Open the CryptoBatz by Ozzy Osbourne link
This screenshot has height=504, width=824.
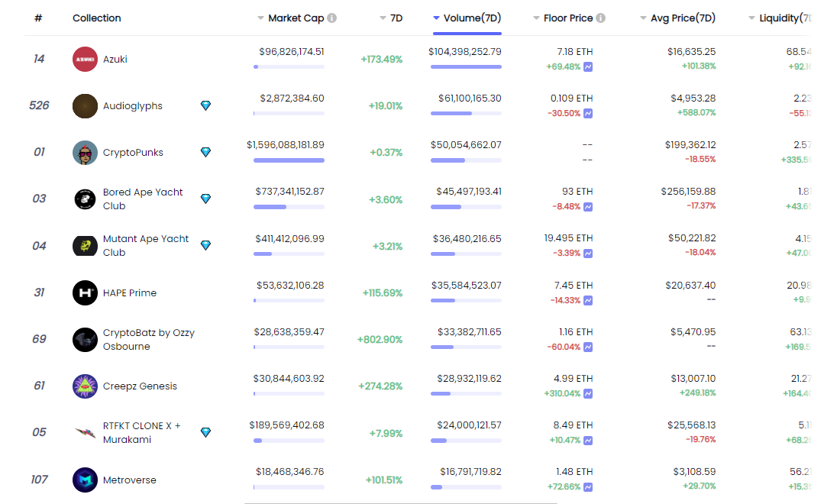pos(149,340)
